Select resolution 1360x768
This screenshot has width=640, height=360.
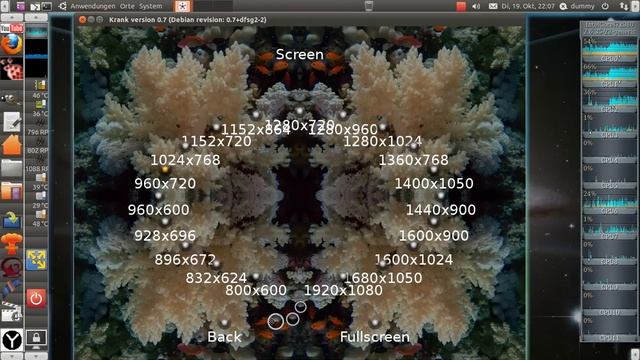click(x=413, y=160)
